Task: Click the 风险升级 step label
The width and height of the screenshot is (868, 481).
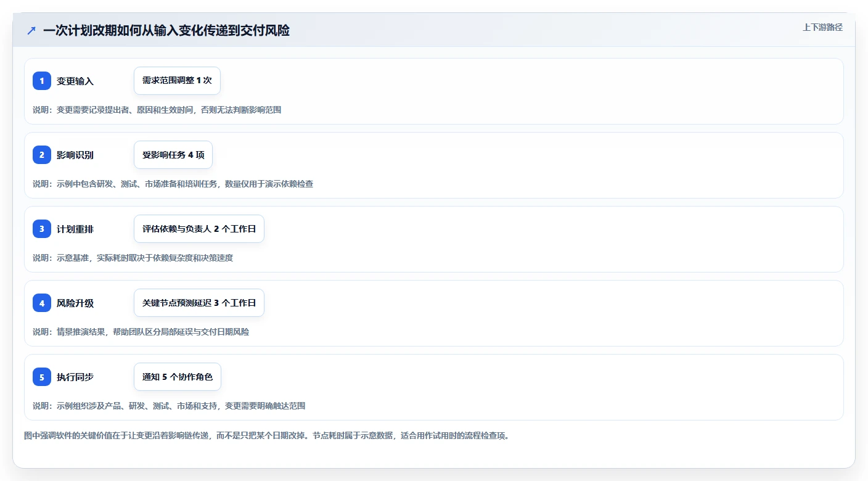Action: pyautogui.click(x=75, y=303)
